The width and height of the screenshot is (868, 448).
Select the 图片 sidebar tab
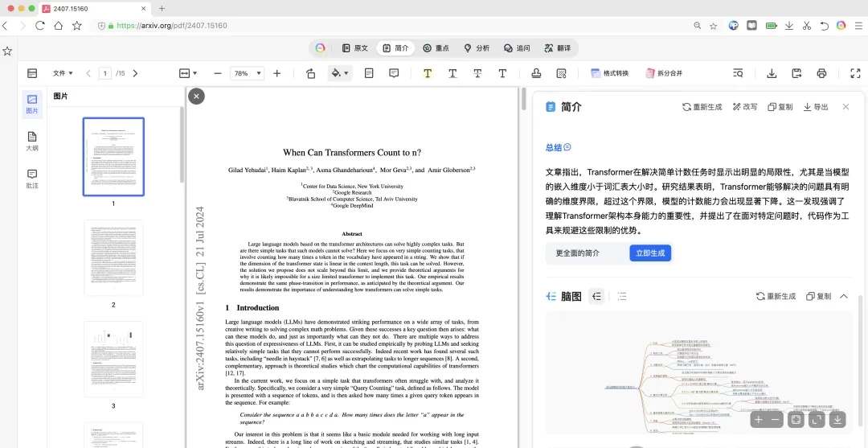click(x=32, y=104)
